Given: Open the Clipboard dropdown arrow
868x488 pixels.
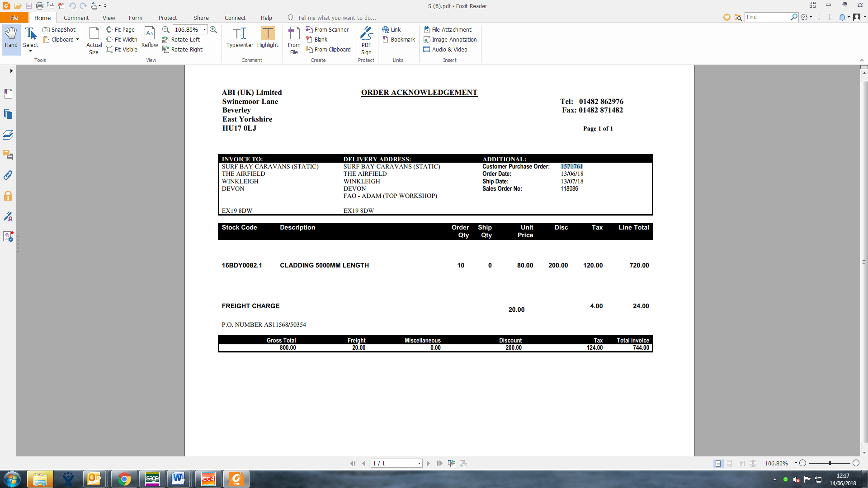Looking at the screenshot, I should [x=77, y=40].
